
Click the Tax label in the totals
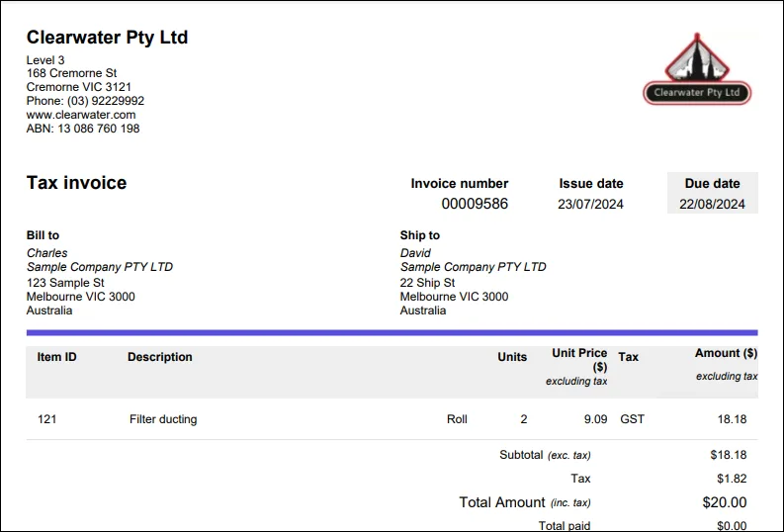(580, 479)
